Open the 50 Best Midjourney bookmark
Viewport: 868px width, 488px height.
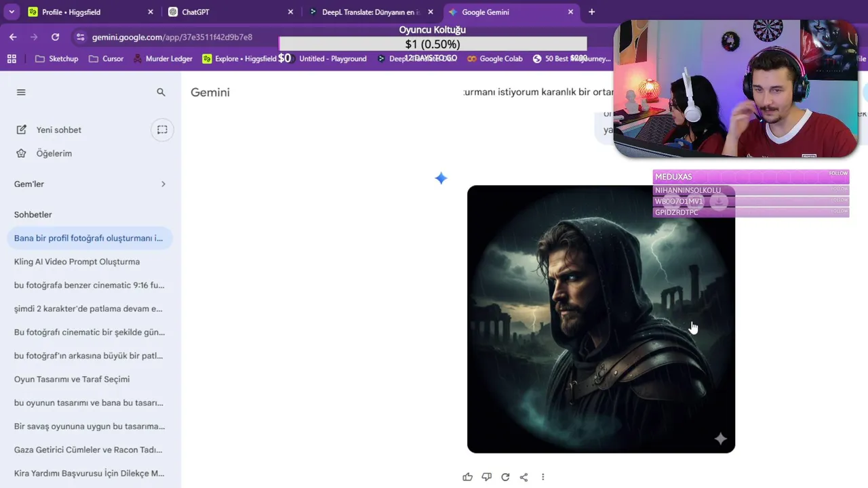pos(571,59)
